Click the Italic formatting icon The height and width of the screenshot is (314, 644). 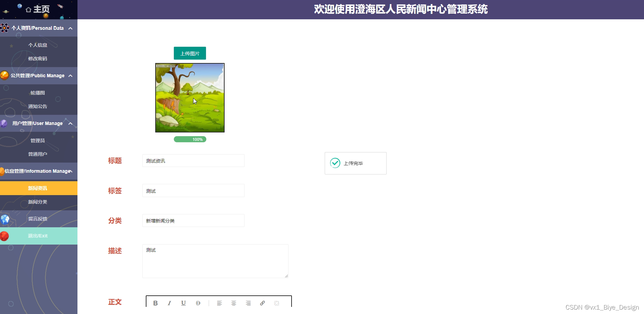169,303
